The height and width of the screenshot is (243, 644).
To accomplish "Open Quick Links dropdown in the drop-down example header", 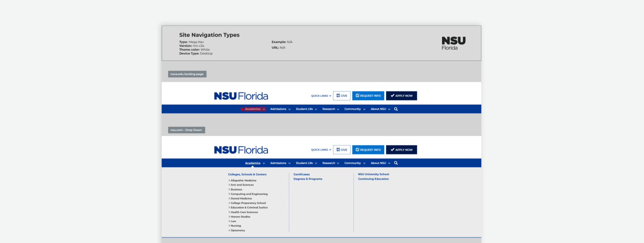I will [321, 150].
